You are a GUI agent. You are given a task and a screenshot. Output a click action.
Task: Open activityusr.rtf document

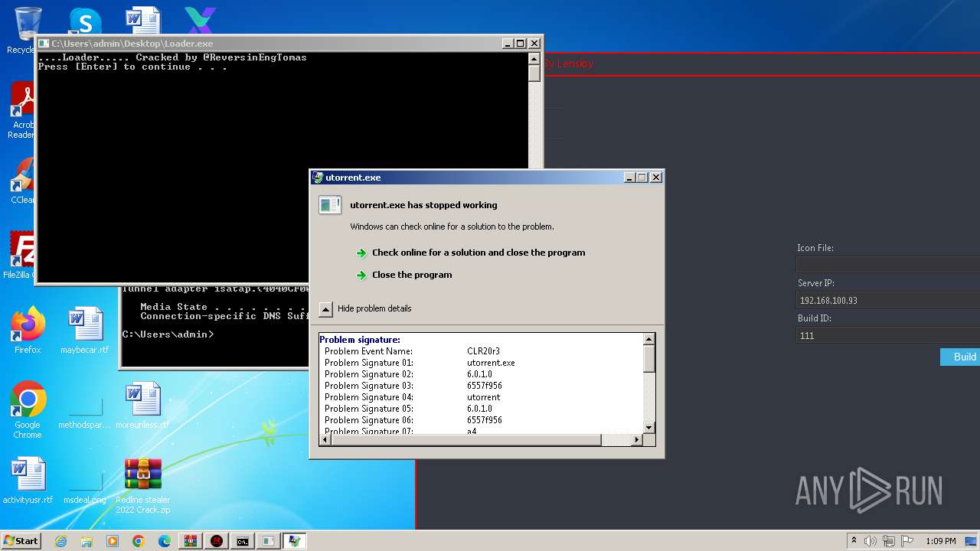(x=28, y=481)
